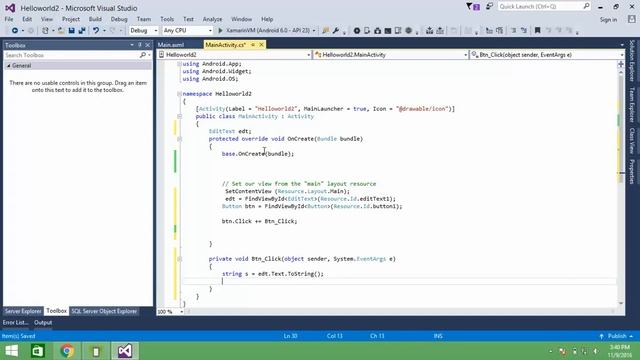
Task: Click the editor split window handle
Action: click(x=621, y=64)
